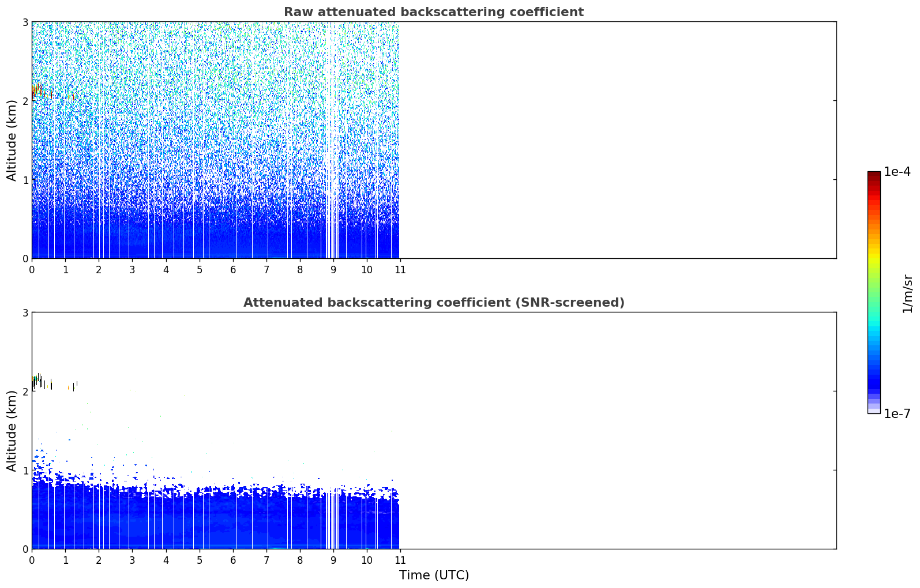Click hour 9 tick under the raw plot
920x588 pixels.
333,270
